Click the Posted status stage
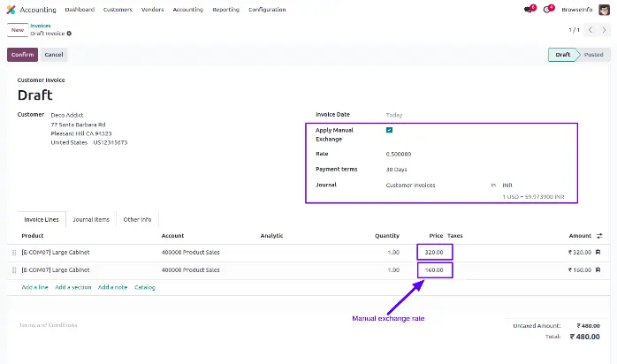617x364 pixels. 594,55
